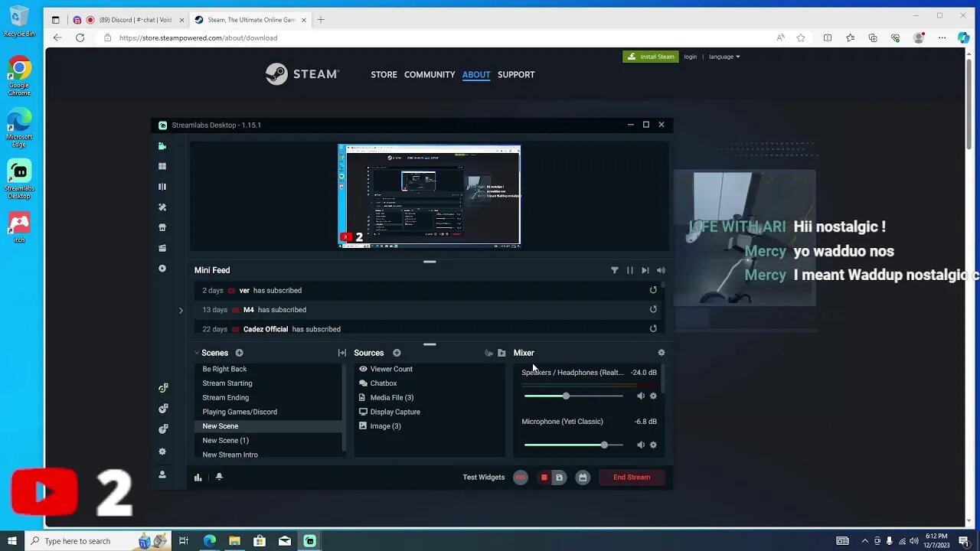
Task: Click the browser address bar URL
Action: click(198, 37)
